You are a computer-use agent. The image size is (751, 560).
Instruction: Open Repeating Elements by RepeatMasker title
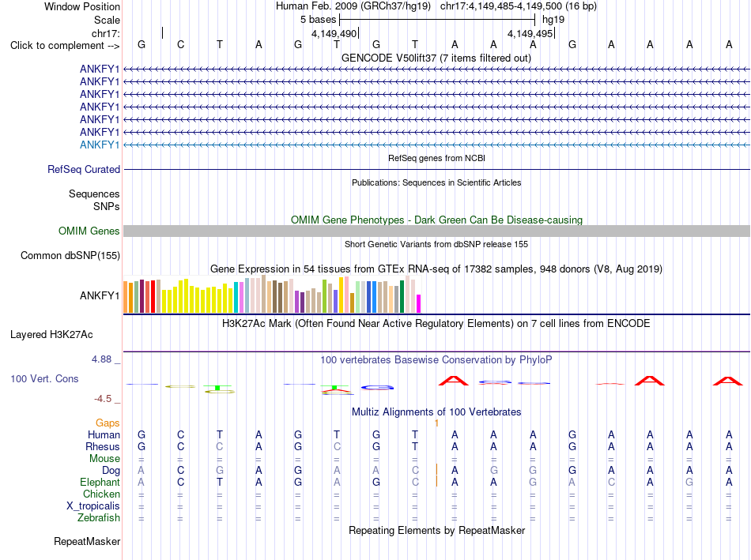coord(436,530)
